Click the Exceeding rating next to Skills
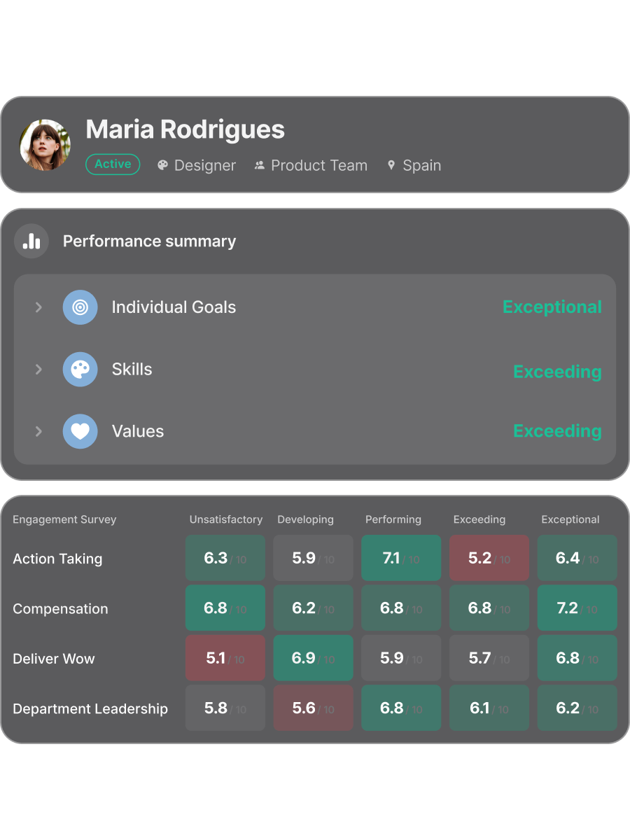The image size is (630, 840). (x=557, y=372)
